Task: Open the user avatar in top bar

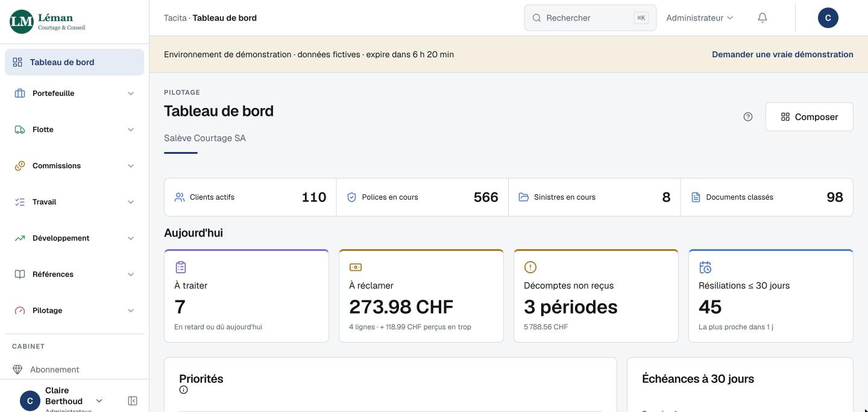Action: tap(828, 18)
